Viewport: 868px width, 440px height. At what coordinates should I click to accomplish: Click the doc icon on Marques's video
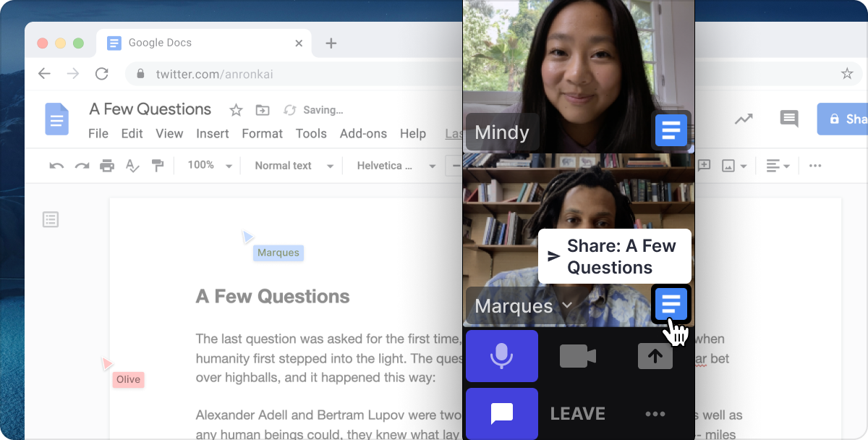coord(671,304)
